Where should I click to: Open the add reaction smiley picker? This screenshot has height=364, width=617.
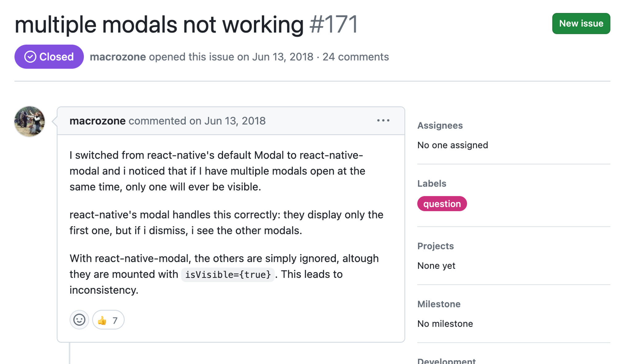79,320
